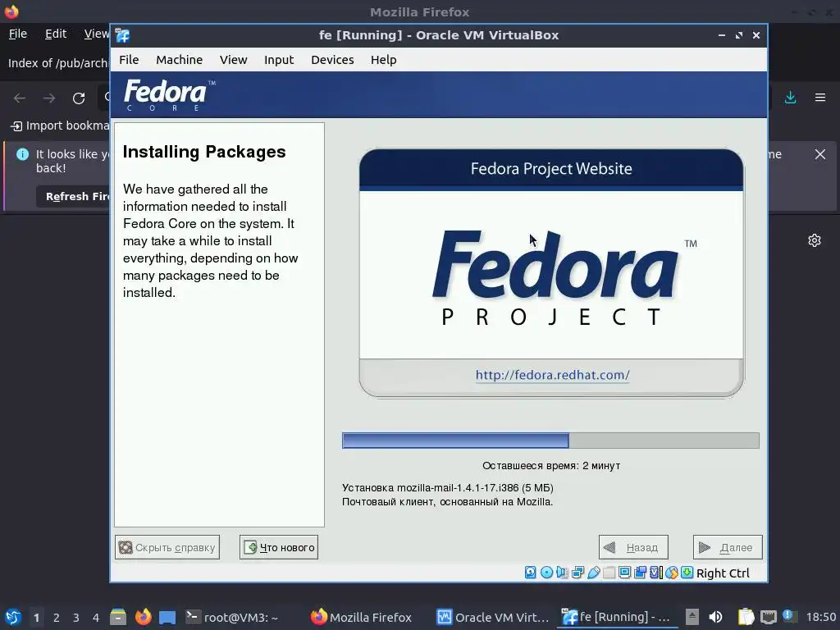Click the network adapter indicator in VirtualBox status bar

pyautogui.click(x=578, y=573)
